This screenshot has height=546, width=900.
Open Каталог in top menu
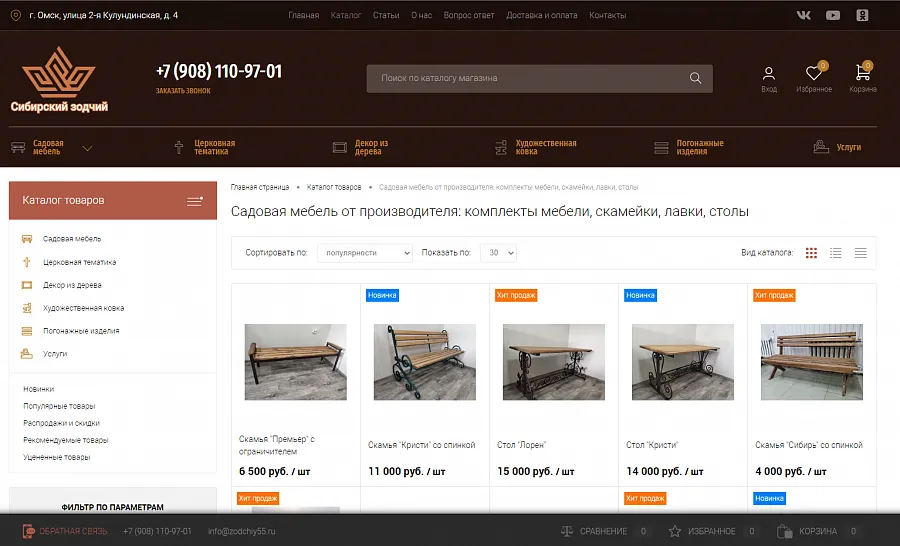(x=346, y=16)
